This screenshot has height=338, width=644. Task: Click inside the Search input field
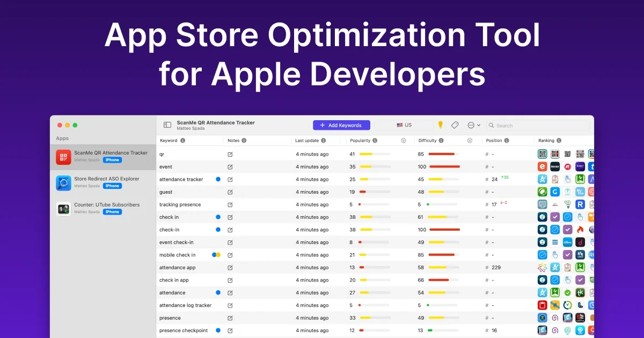tap(526, 125)
